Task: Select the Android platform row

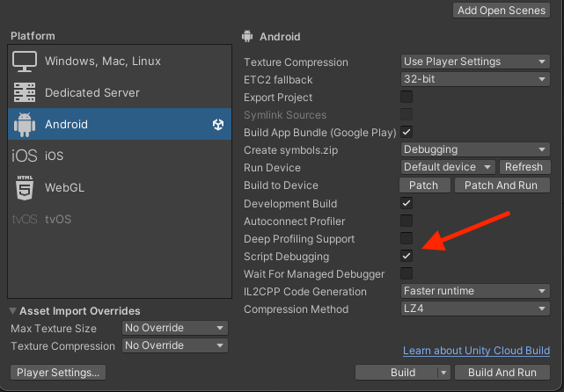Action: click(x=120, y=124)
